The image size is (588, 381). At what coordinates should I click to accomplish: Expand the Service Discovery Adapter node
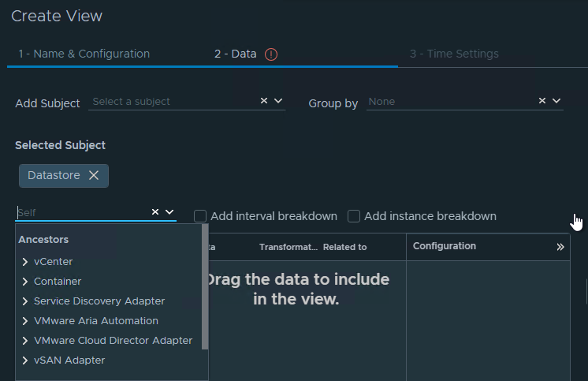tap(26, 301)
